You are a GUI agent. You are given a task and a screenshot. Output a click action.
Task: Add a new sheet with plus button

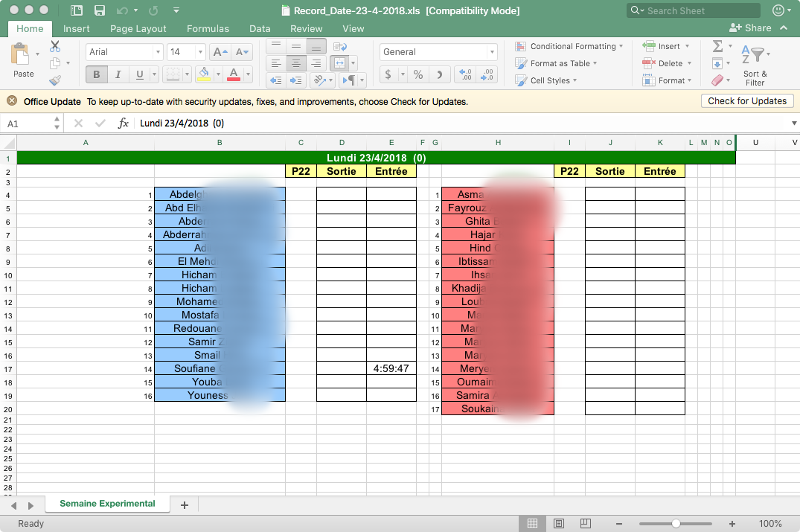coord(184,505)
